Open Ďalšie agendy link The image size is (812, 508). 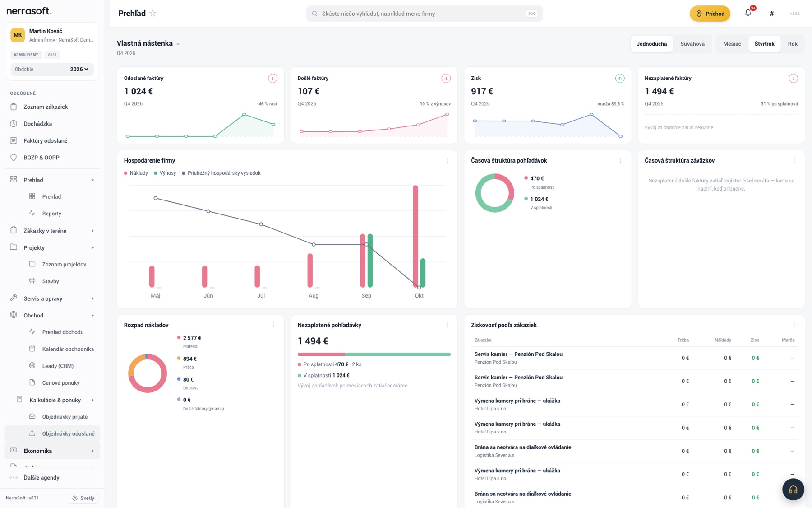tap(42, 478)
